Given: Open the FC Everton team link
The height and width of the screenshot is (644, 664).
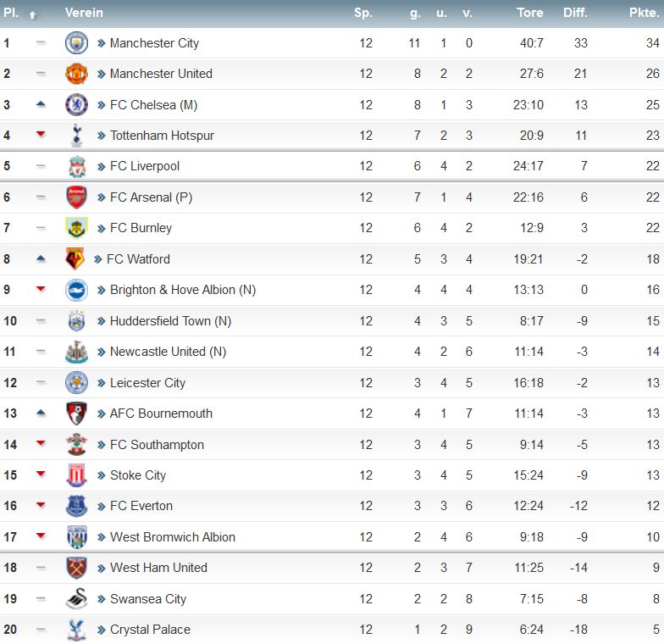Looking at the screenshot, I should 141,506.
